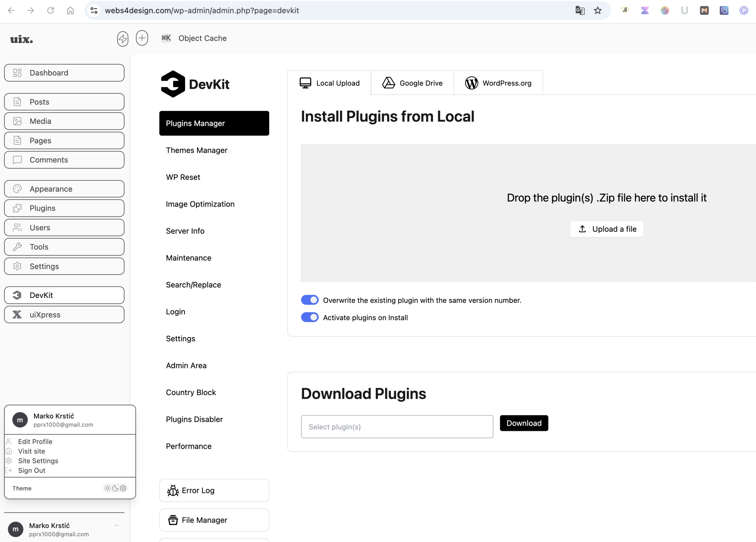Click the Upload a file button
756x542 pixels.
(607, 229)
